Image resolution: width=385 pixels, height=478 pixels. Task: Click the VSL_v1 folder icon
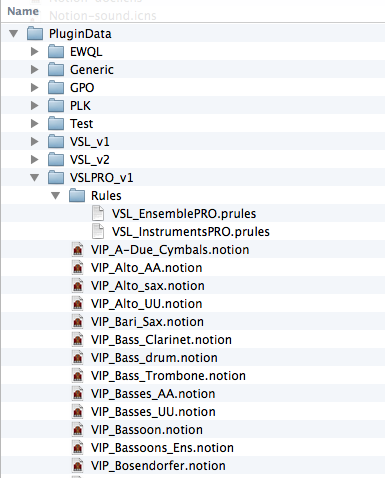[56, 141]
